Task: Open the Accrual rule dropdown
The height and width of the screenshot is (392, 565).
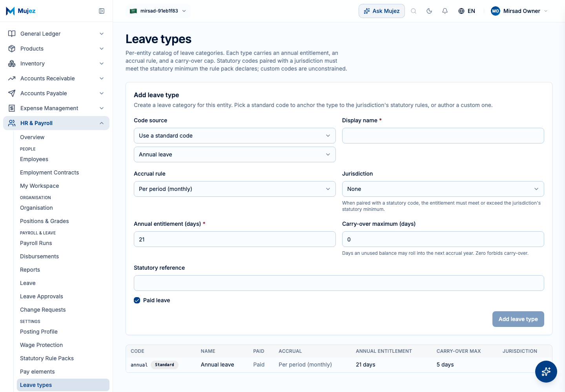Action: 235,189
